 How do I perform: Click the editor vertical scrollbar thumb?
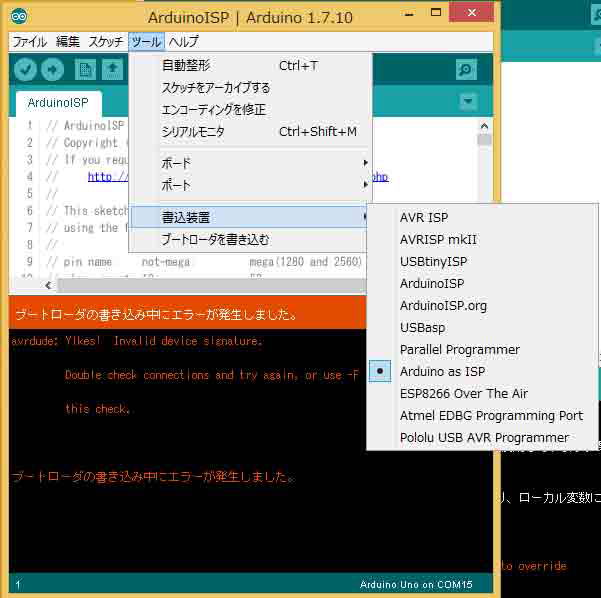click(484, 140)
